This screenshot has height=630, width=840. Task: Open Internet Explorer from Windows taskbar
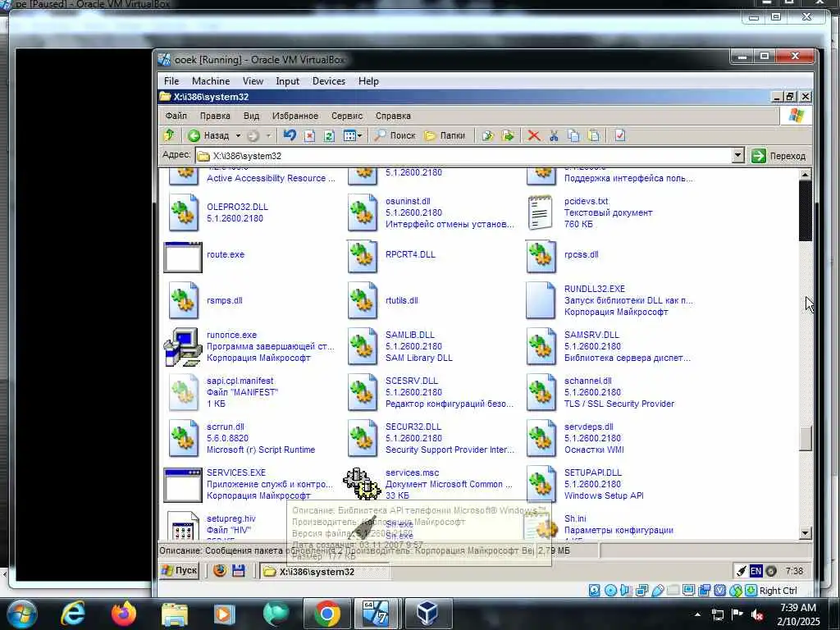click(x=73, y=614)
